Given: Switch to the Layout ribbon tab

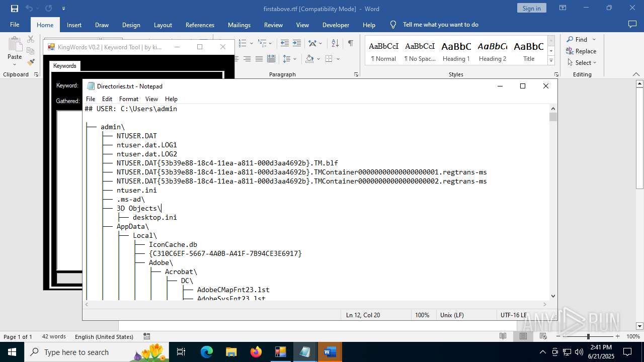Looking at the screenshot, I should tap(163, 25).
